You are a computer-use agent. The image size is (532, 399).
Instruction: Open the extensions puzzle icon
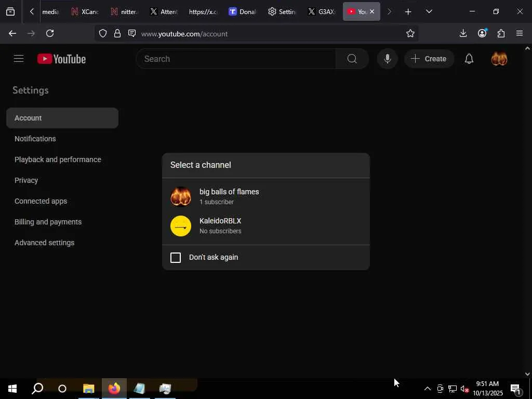tap(501, 33)
